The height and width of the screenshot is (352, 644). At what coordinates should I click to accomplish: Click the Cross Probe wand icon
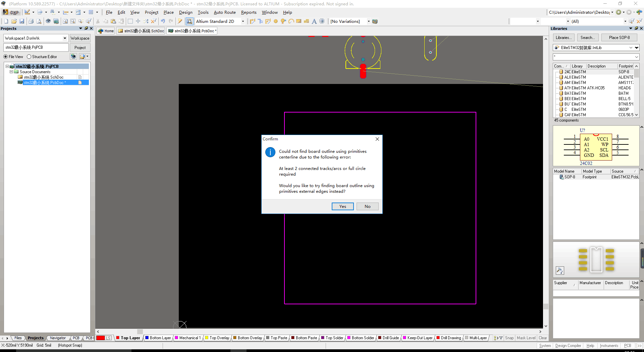coord(180,21)
